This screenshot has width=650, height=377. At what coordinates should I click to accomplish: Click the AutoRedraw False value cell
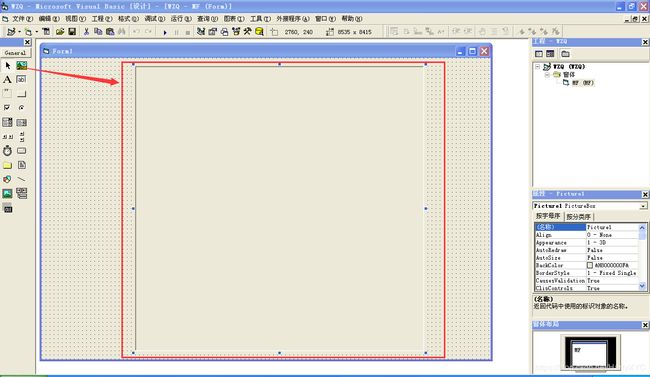(x=612, y=250)
